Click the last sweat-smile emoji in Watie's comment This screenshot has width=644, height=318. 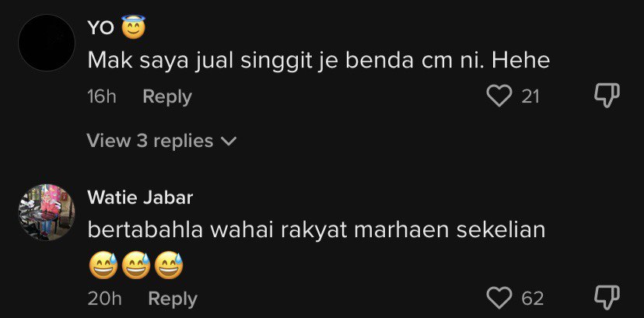tap(169, 265)
